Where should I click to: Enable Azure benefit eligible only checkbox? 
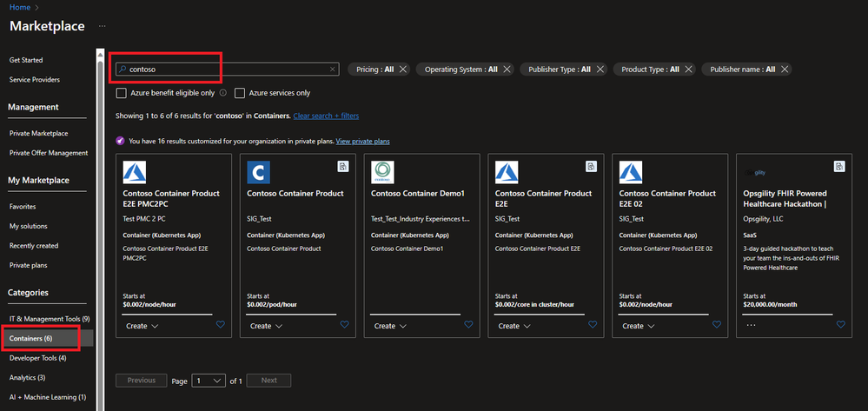tap(122, 93)
